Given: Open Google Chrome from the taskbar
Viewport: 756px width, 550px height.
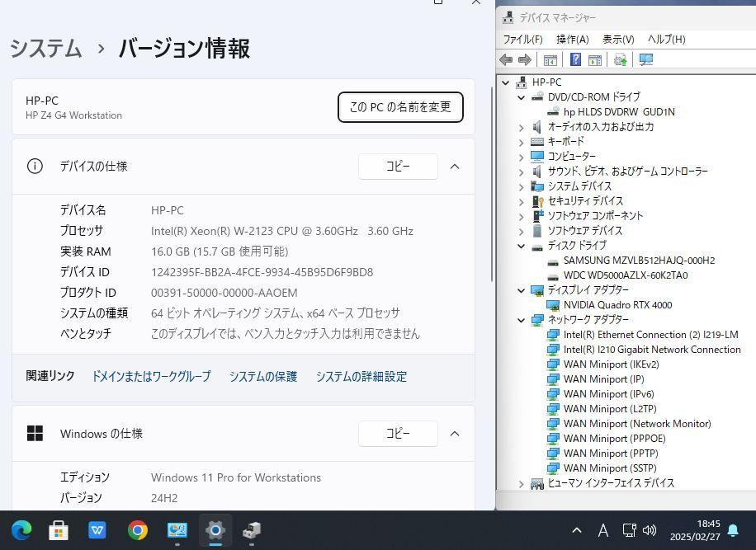Looking at the screenshot, I should pos(138,530).
